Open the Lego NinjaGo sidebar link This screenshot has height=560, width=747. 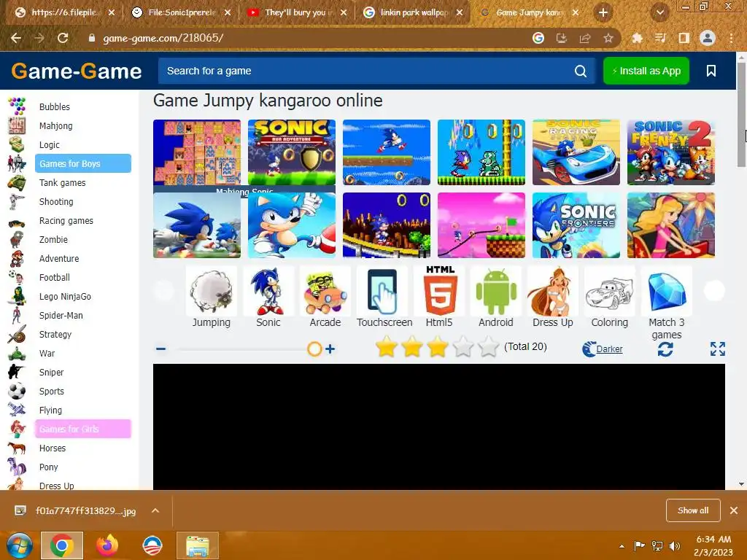click(x=65, y=296)
